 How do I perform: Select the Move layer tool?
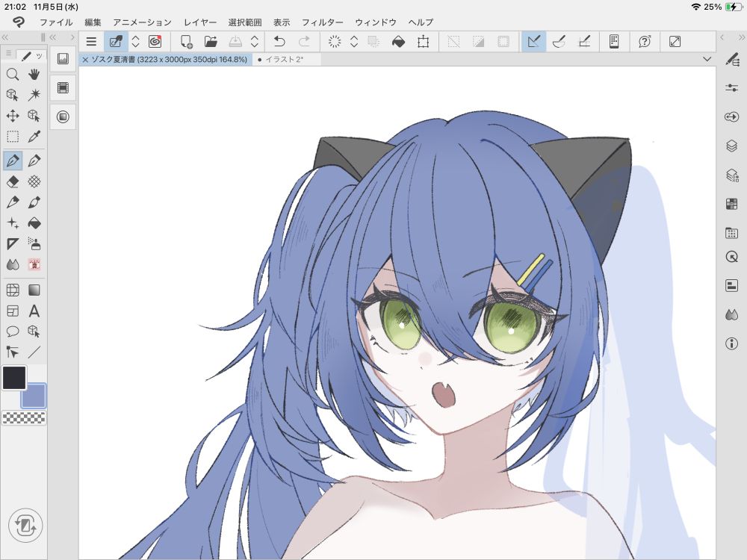click(x=13, y=116)
